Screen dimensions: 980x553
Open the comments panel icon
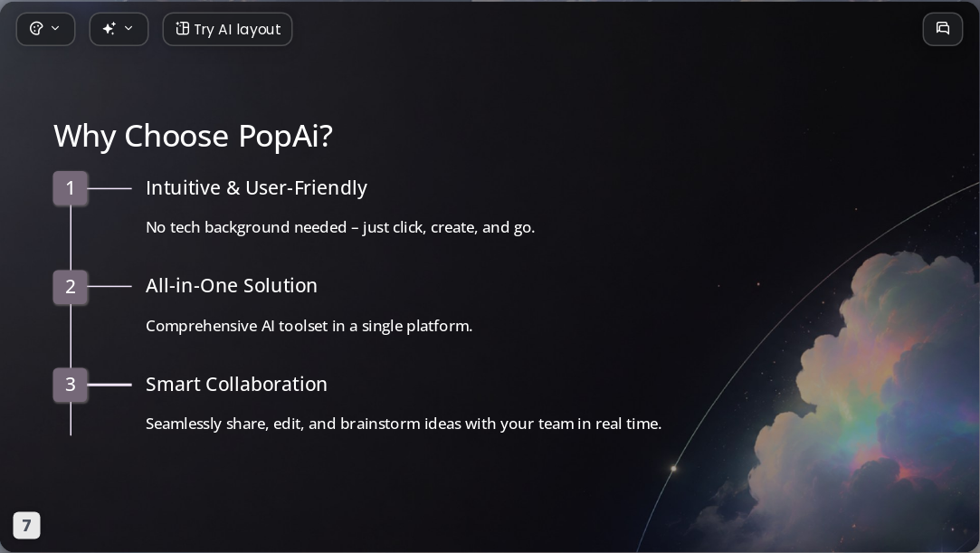point(943,29)
